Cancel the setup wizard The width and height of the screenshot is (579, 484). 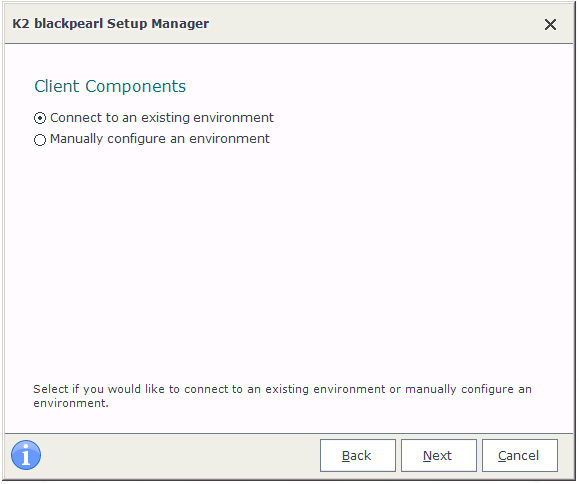coord(520,455)
